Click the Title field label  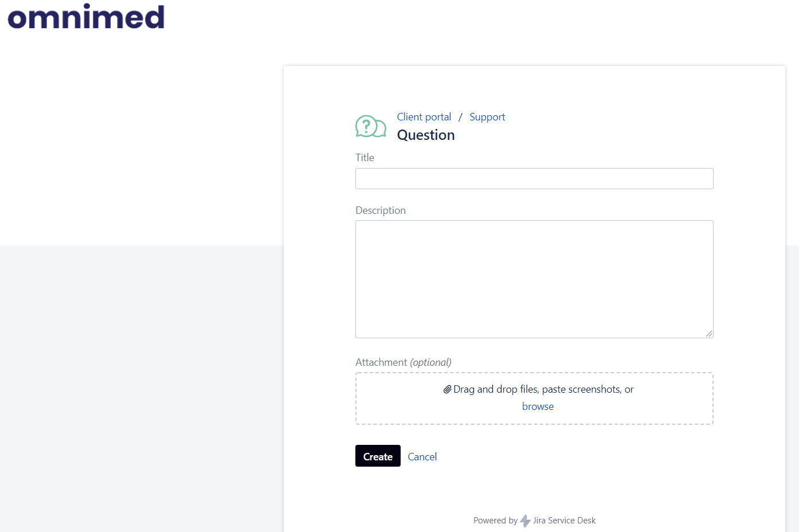tap(365, 158)
